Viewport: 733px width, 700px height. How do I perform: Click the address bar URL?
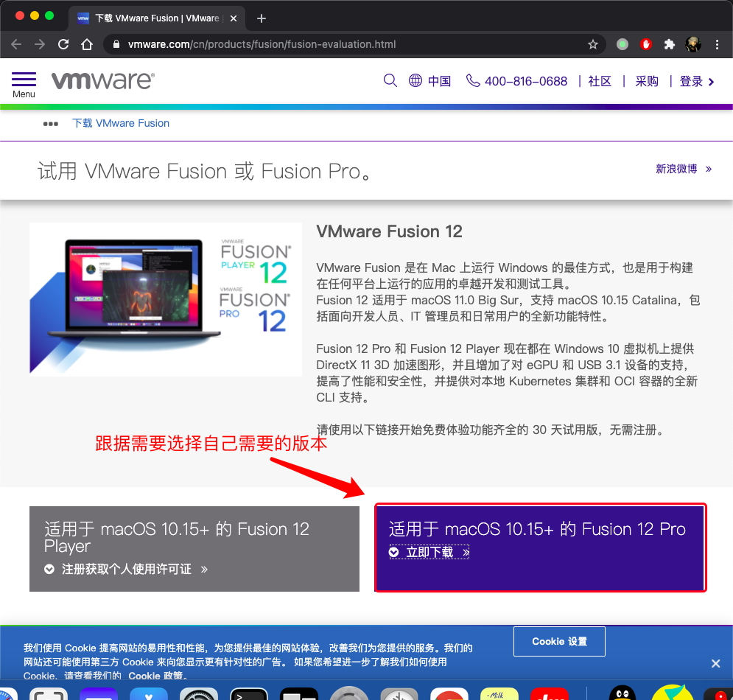tap(262, 44)
